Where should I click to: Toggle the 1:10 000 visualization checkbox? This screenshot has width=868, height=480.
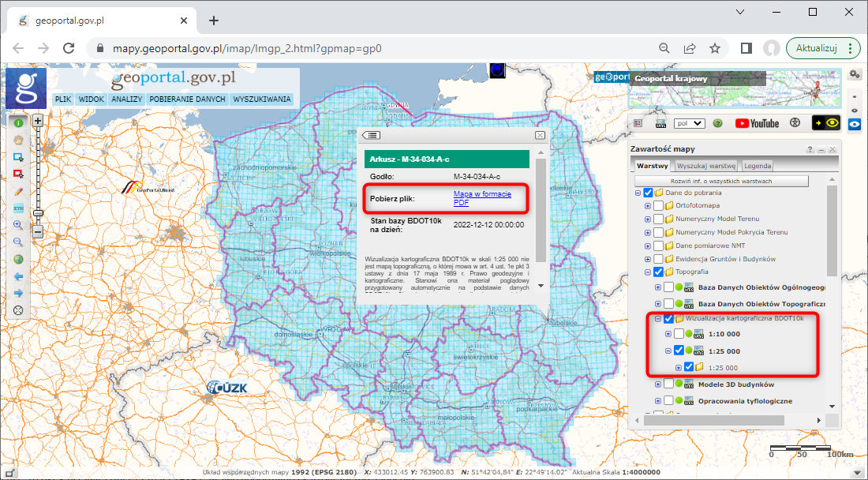click(x=678, y=334)
